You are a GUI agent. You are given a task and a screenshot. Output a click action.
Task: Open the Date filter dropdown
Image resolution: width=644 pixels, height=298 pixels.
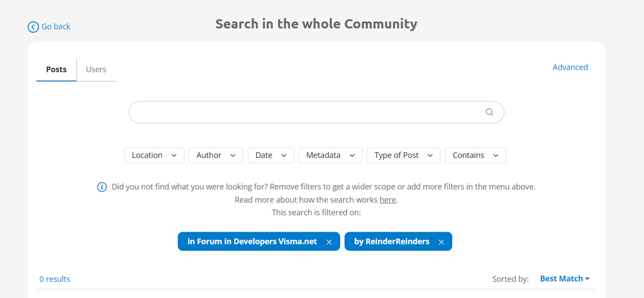[x=270, y=155]
